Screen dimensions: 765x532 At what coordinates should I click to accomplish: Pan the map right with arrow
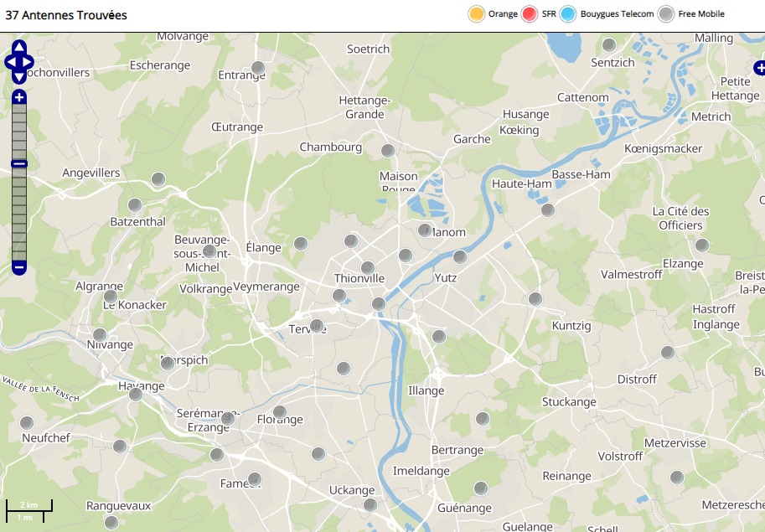28,62
